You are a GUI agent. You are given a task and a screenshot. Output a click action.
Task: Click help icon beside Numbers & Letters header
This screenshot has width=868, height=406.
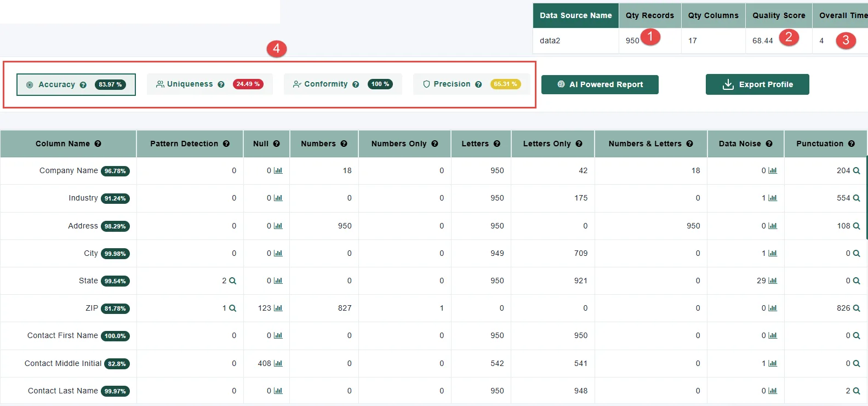690,144
